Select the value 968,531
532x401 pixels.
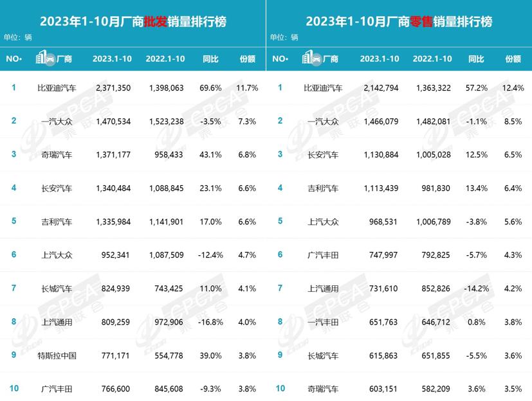point(383,222)
